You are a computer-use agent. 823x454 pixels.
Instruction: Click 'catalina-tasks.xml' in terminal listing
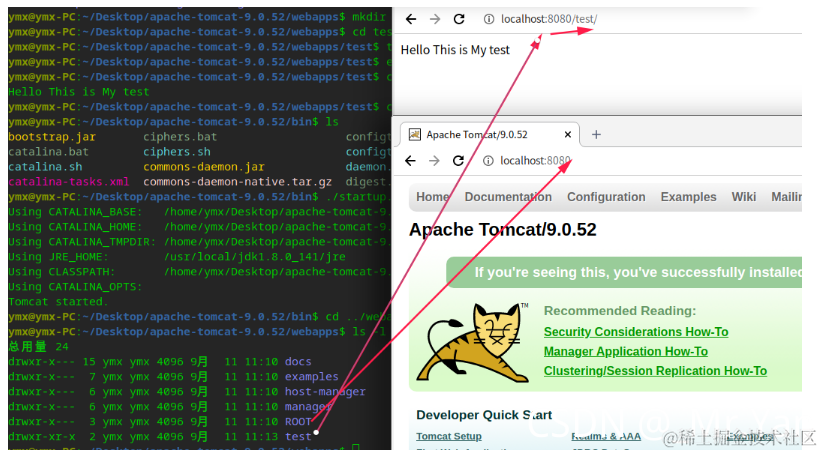(68, 182)
